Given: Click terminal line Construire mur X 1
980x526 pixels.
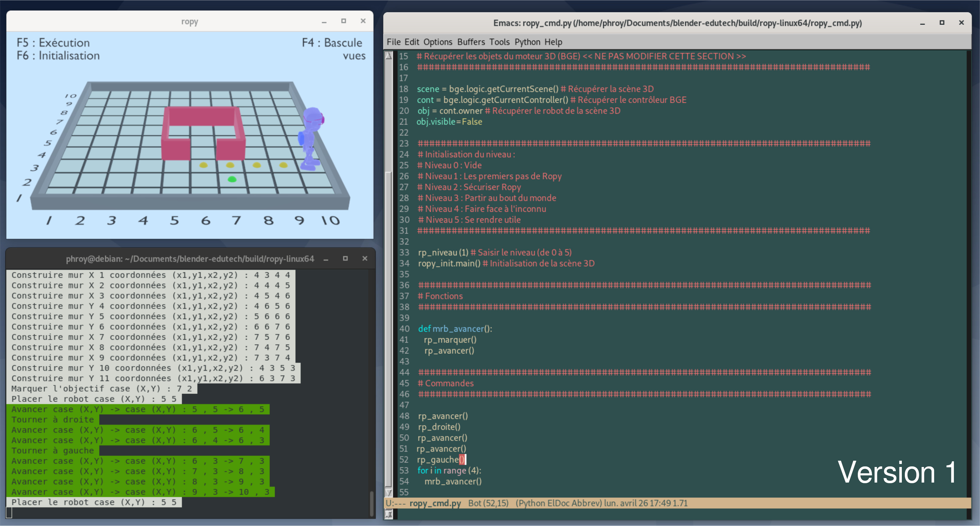Looking at the screenshot, I should click(x=151, y=275).
